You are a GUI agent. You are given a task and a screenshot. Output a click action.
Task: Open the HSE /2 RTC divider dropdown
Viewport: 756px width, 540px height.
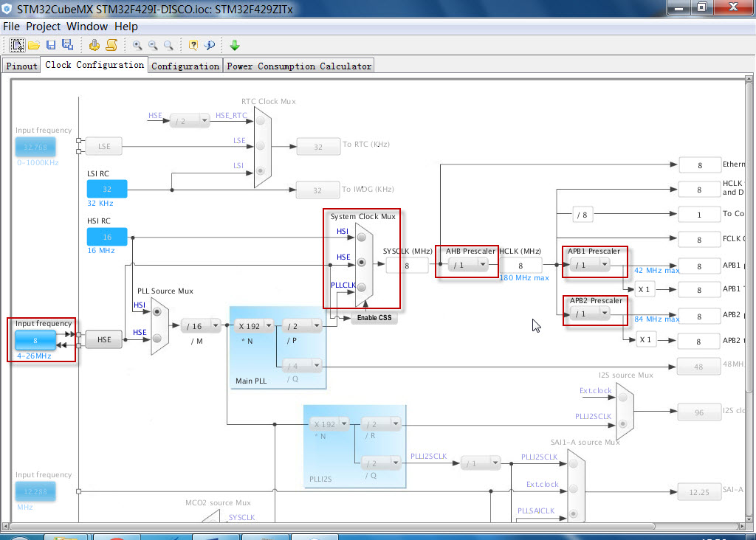tap(190, 121)
